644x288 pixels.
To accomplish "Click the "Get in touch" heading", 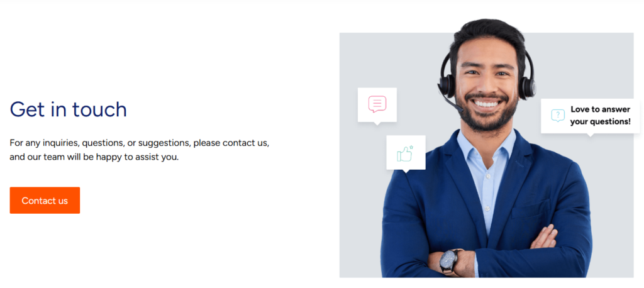I will 68,109.
